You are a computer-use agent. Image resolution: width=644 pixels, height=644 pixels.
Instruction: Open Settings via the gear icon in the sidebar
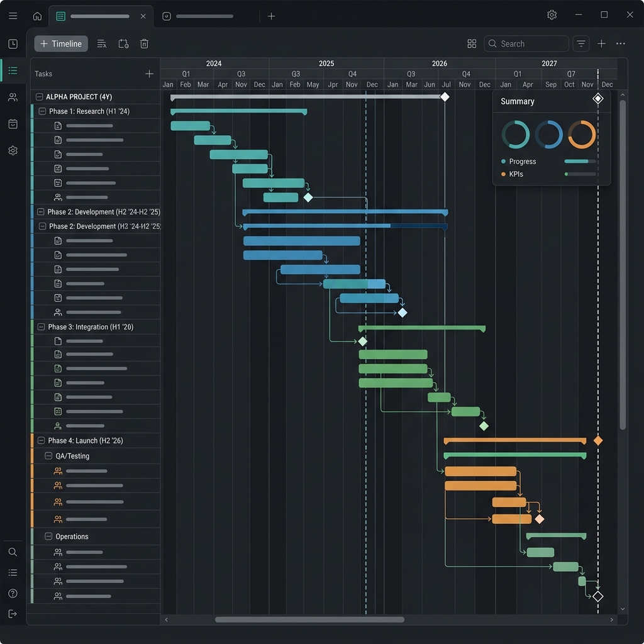(13, 150)
